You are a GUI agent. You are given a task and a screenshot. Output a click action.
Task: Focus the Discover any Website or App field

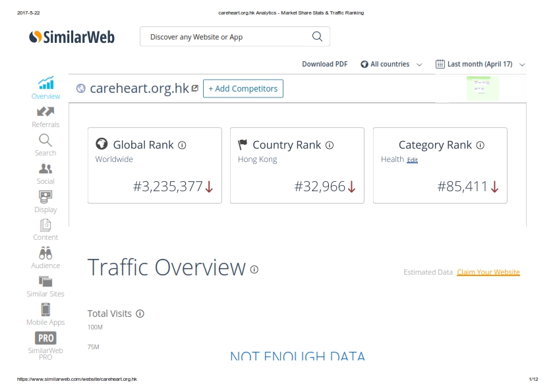(235, 36)
